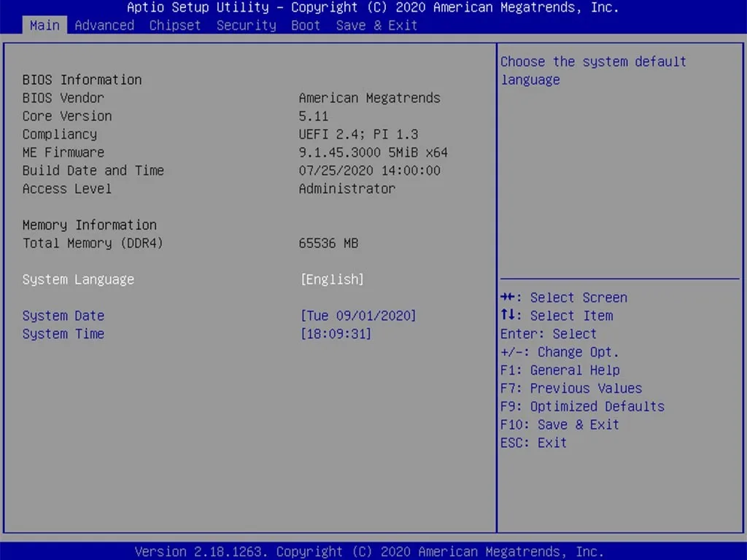Open the Advanced tab
747x560 pixels.
coord(104,26)
